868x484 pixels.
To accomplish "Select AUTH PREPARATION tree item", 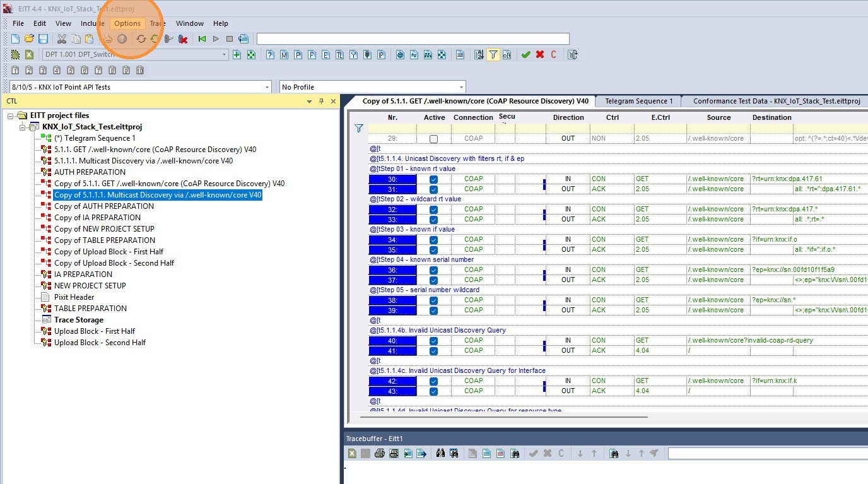I will coord(90,172).
